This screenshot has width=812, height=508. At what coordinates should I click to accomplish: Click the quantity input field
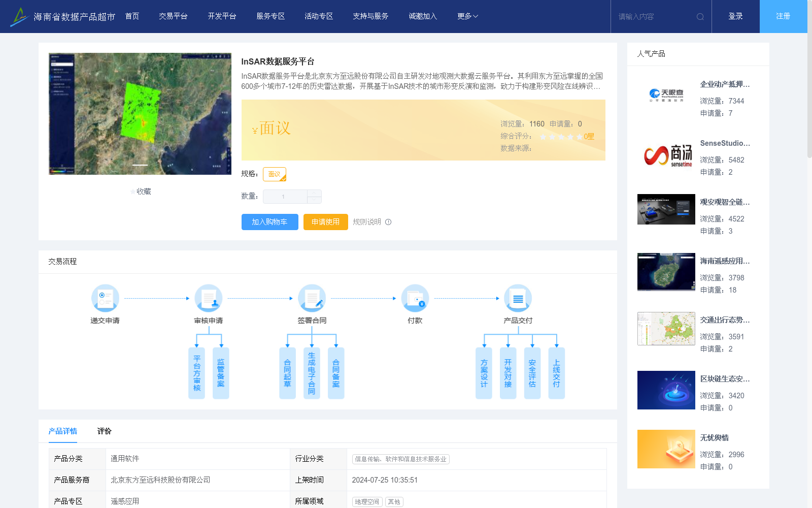tap(285, 197)
